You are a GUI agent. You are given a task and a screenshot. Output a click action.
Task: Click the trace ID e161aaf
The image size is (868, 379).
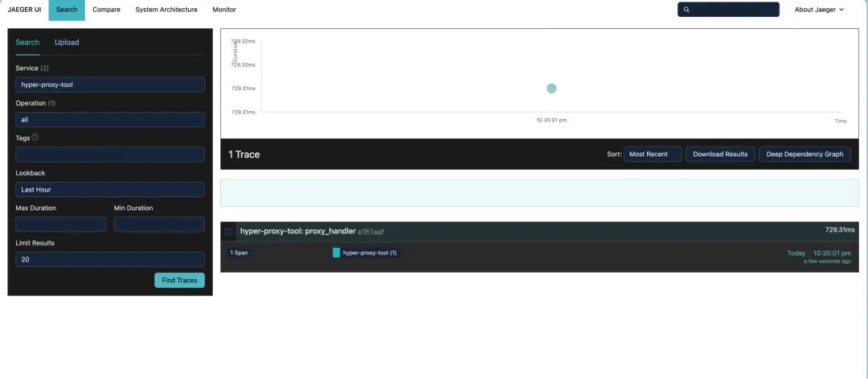pos(371,232)
